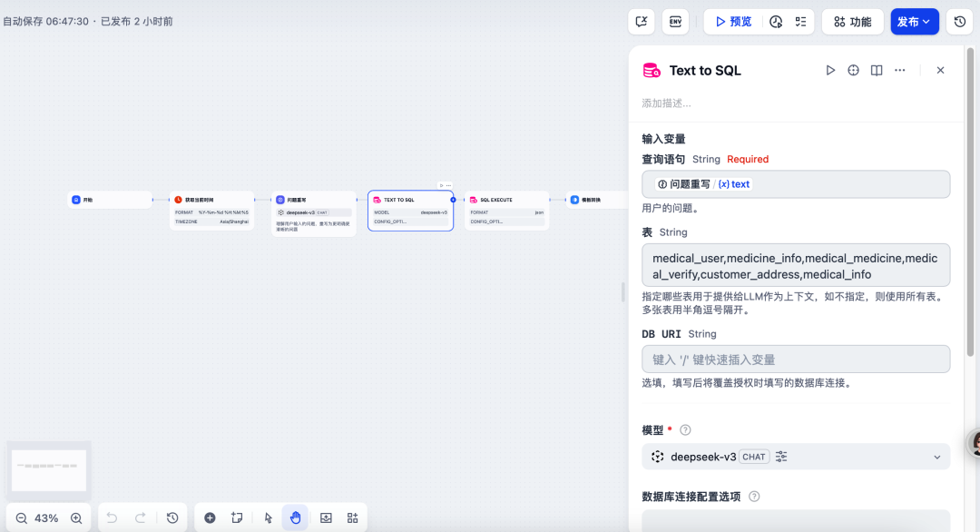The image size is (980, 532).
Task: Select the SQL EXECUTE node
Action: [x=507, y=211]
